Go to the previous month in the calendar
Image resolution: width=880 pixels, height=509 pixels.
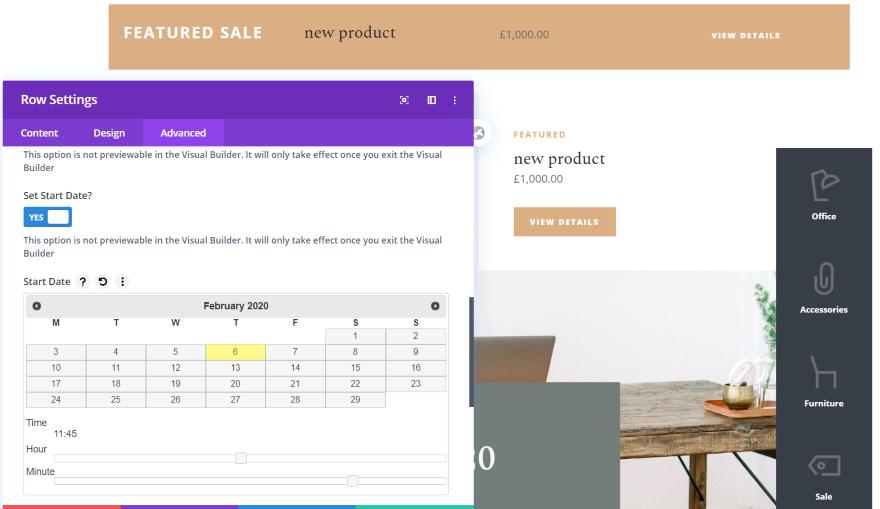pyautogui.click(x=37, y=306)
